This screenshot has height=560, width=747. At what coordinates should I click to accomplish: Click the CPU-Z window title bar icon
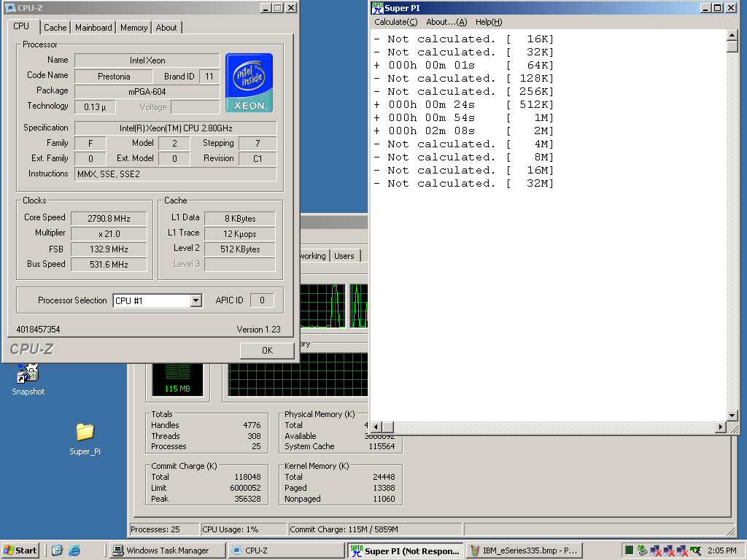[10, 7]
